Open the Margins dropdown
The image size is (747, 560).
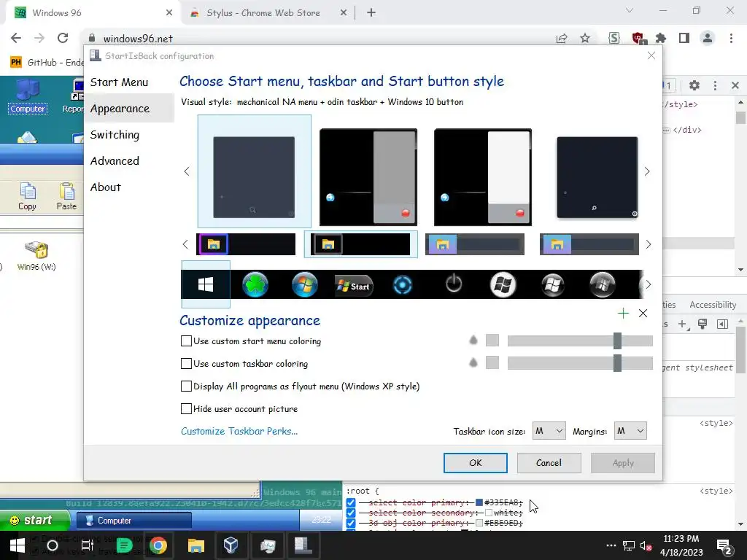[630, 431]
